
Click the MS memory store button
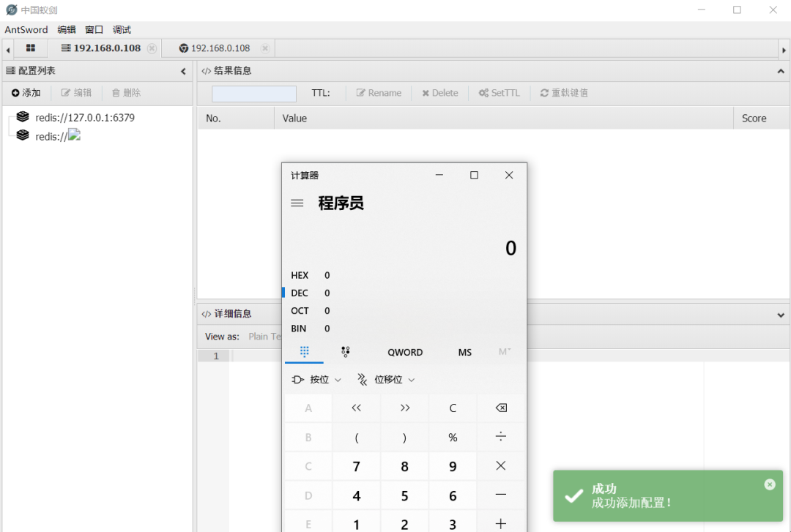[x=464, y=353]
